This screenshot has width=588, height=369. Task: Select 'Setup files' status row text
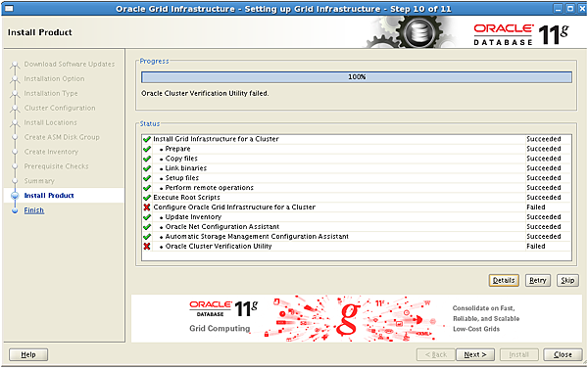182,178
